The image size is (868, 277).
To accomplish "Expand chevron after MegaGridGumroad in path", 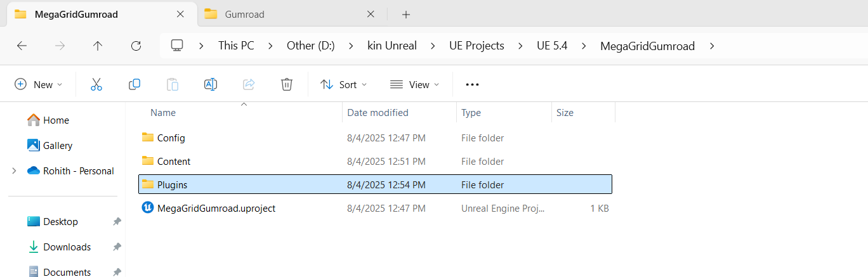I will (712, 46).
